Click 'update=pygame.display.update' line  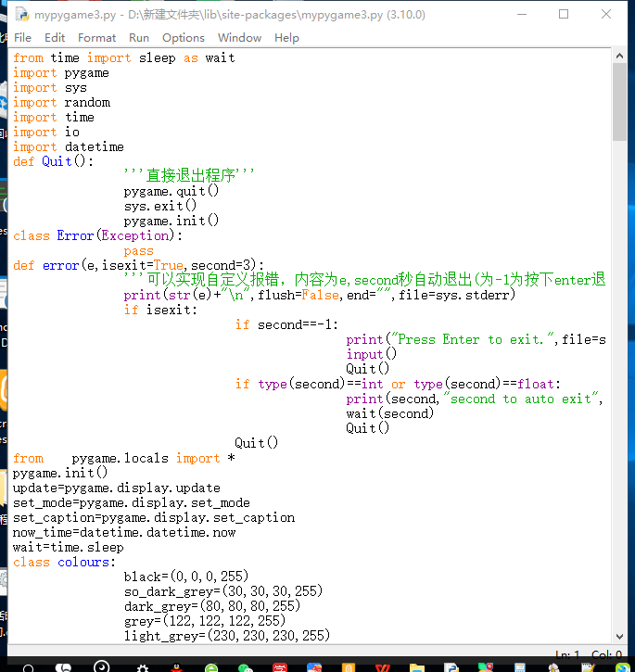(116, 488)
